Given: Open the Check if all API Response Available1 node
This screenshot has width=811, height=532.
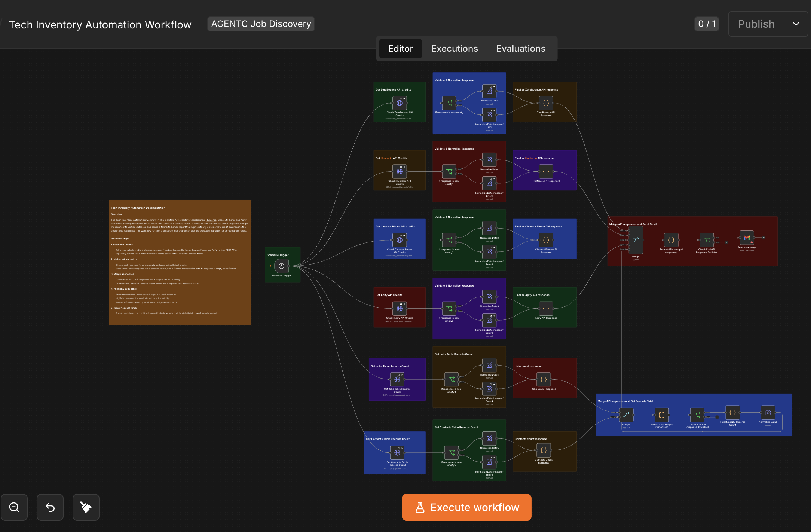Looking at the screenshot, I should (697, 415).
